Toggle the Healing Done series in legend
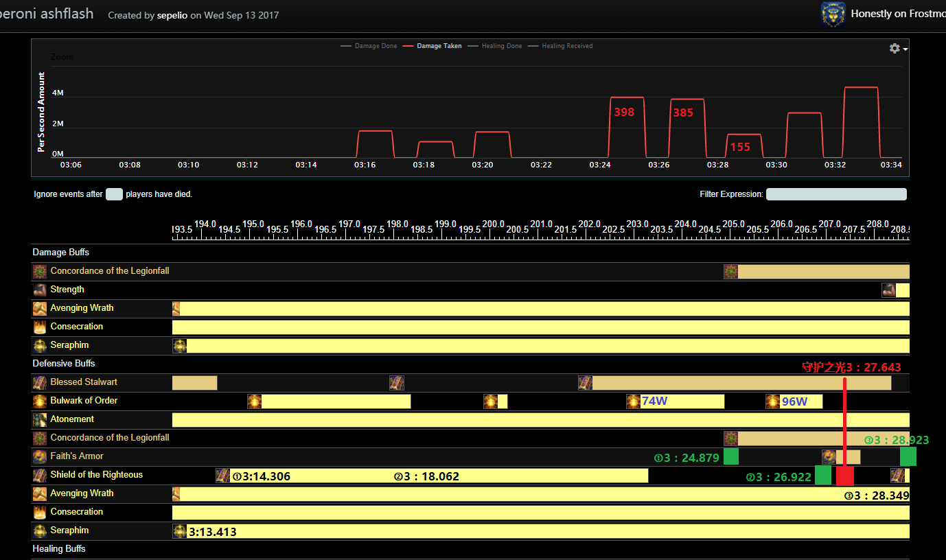 494,46
